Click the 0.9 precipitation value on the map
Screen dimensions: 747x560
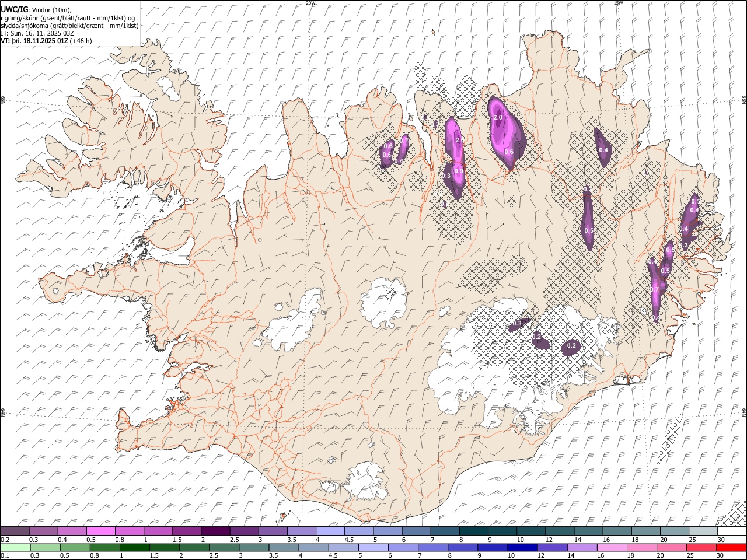point(458,171)
